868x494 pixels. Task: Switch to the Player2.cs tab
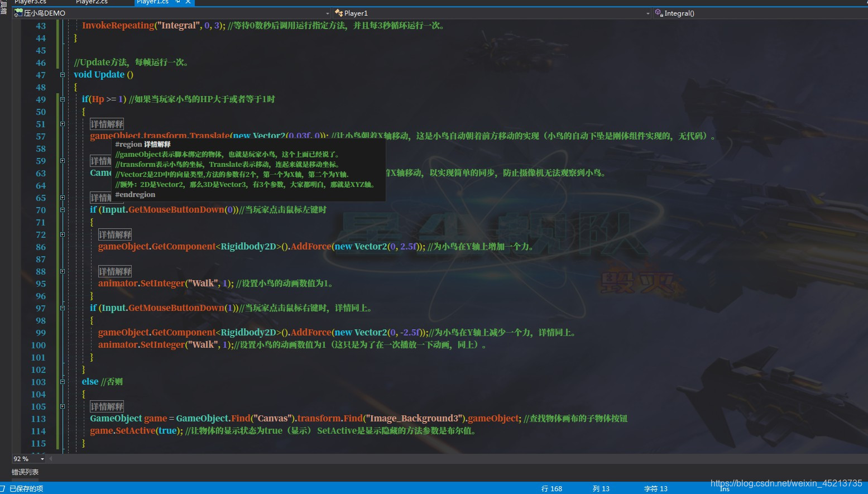pyautogui.click(x=92, y=2)
